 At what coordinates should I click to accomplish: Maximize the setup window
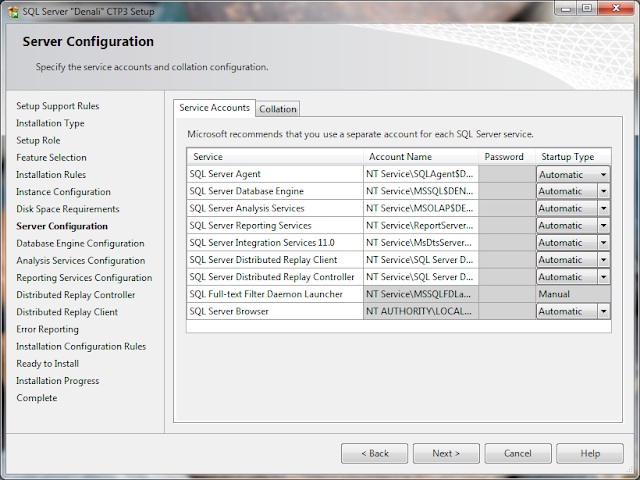point(587,9)
